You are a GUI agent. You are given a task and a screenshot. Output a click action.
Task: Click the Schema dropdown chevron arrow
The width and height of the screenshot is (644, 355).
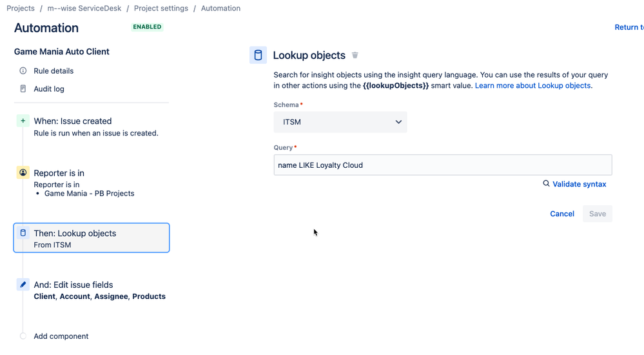(398, 122)
